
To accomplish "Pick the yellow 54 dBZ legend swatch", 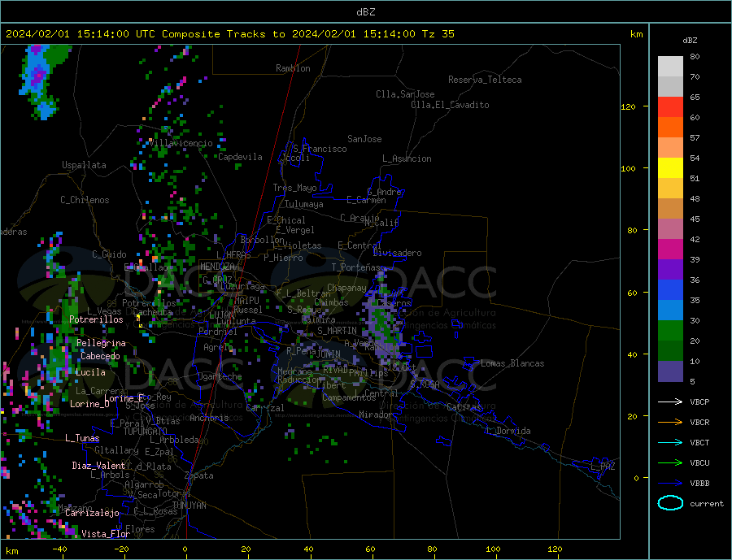I will click(670, 168).
